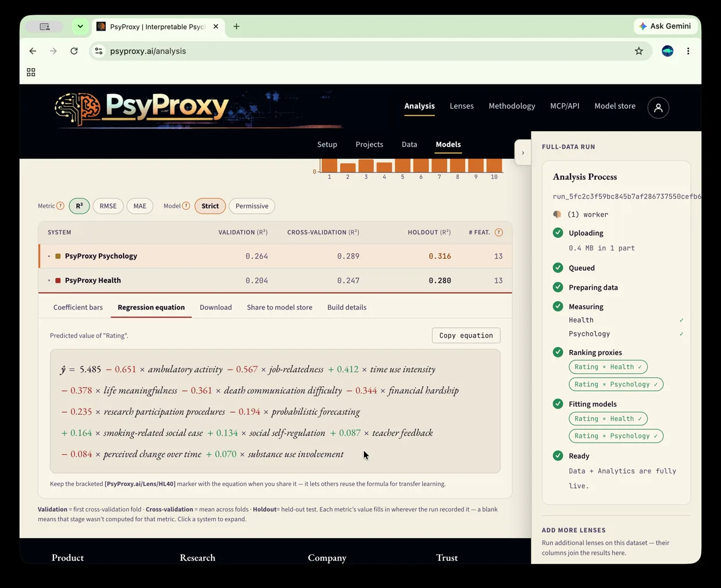Click the Fitting models green check icon
The height and width of the screenshot is (588, 721).
point(558,404)
